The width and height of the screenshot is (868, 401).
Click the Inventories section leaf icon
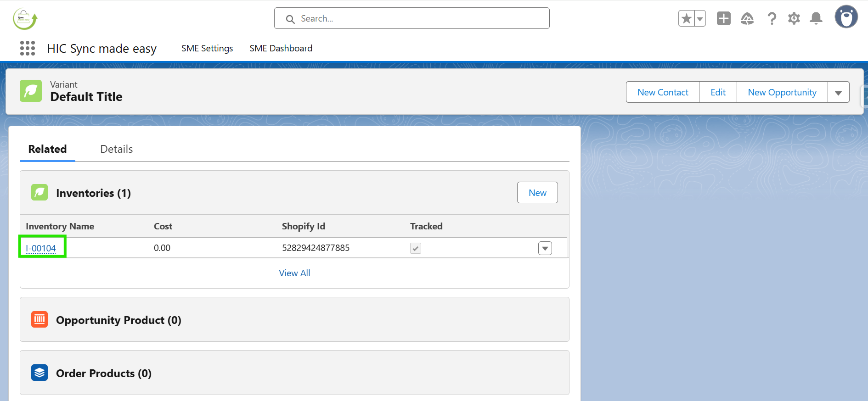pos(39,192)
